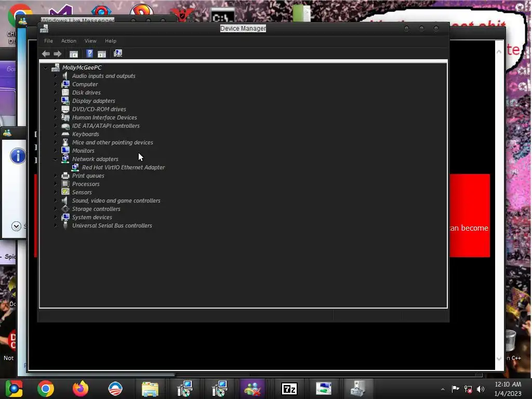Select the Print queues printer icon

click(x=65, y=176)
